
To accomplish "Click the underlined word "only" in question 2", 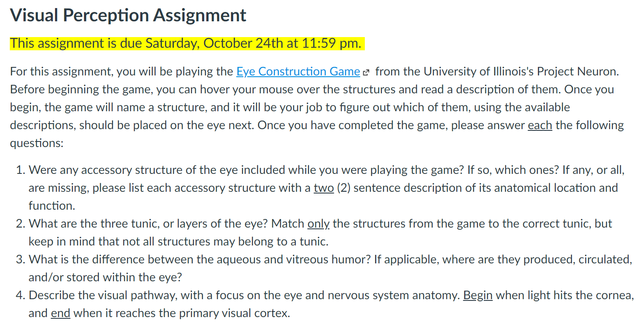I will 318,224.
